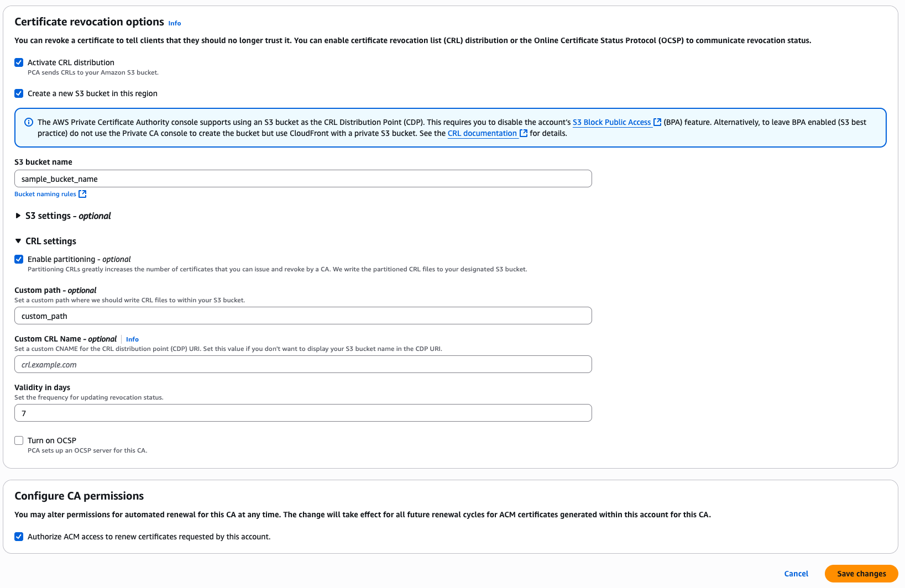905x588 pixels.
Task: Disable the Enable partitioning option
Action: pos(18,259)
